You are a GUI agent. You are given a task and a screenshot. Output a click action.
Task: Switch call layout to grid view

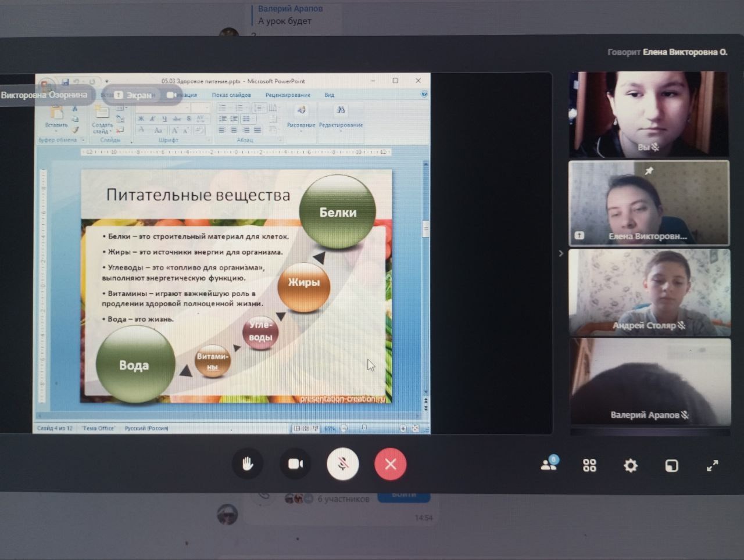[x=589, y=465]
